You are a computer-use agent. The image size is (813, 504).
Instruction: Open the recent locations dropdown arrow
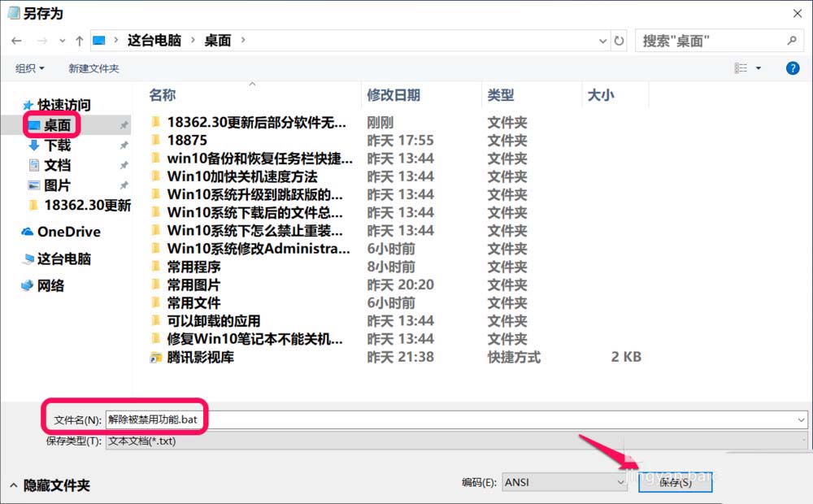[x=63, y=41]
